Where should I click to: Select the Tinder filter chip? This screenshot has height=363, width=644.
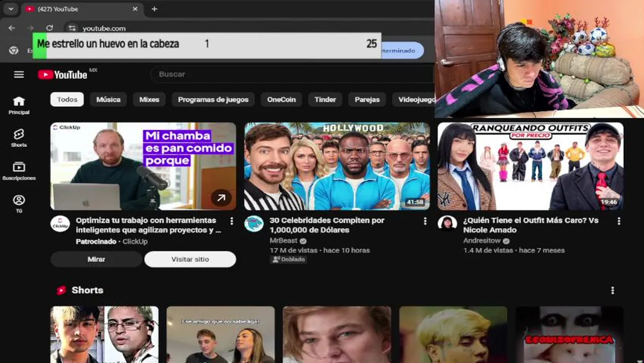pyautogui.click(x=325, y=99)
